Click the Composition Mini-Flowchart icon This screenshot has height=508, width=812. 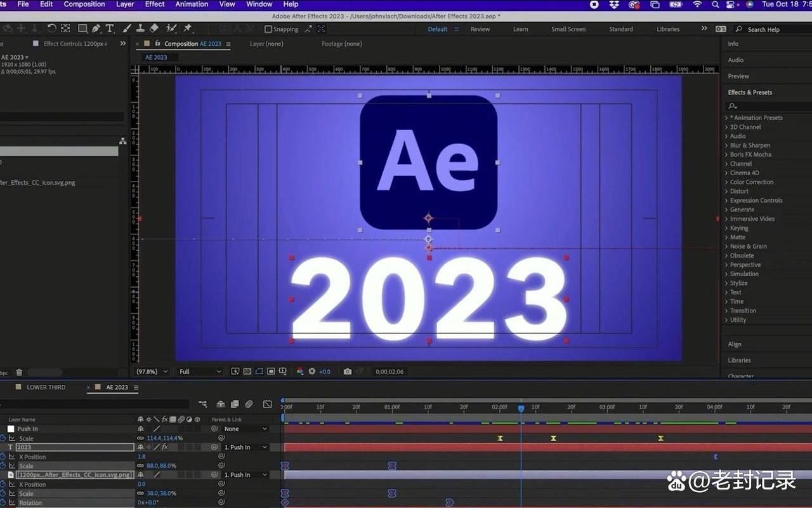click(203, 404)
